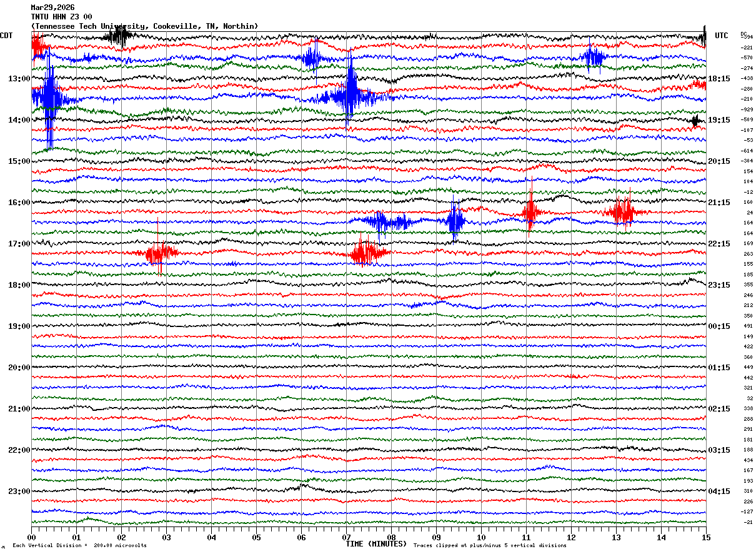Click the Each Vertical Division scale note

coord(79,545)
